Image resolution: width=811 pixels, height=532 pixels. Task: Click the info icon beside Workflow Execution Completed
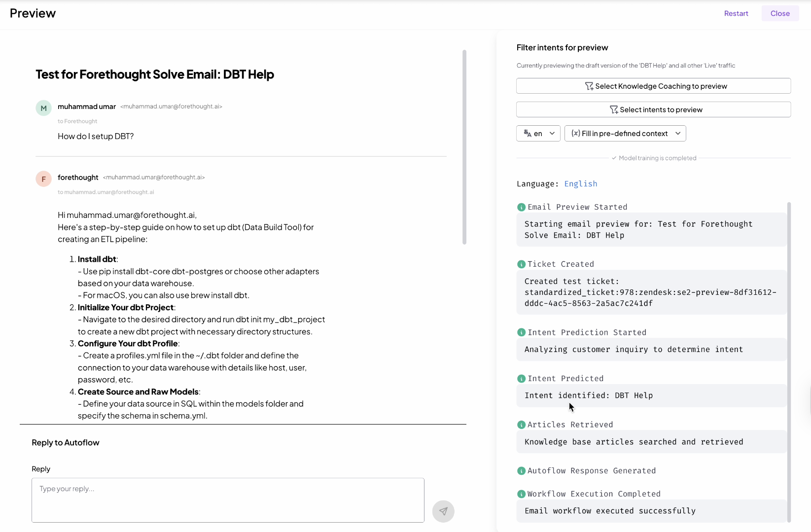click(521, 494)
